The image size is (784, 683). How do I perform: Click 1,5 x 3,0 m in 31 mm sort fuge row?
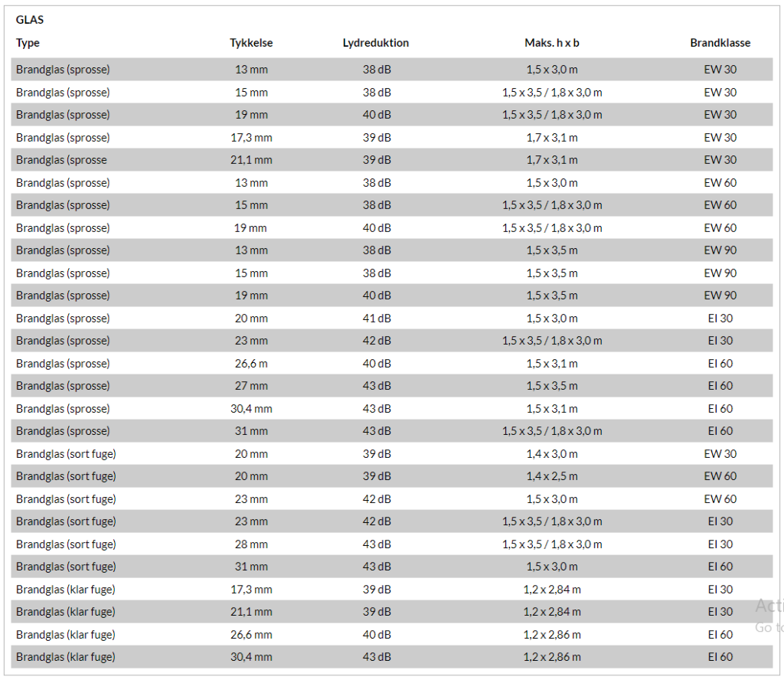551,567
